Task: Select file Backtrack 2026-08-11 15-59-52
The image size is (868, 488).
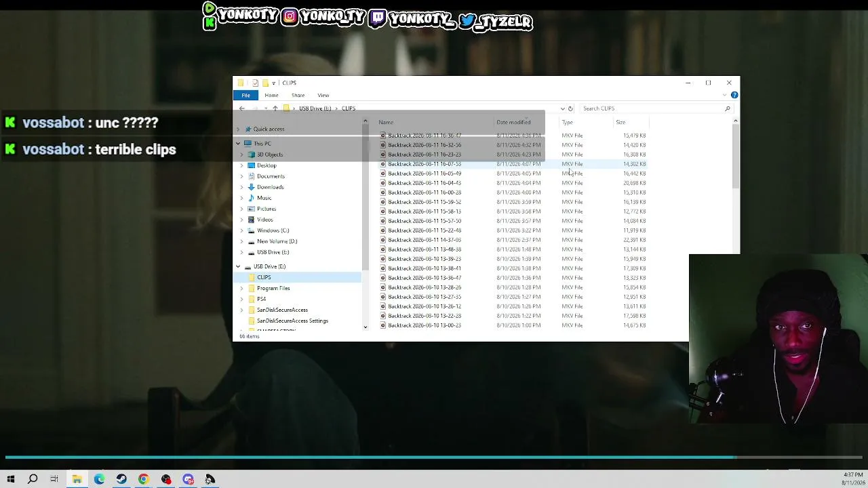Action: 425,202
